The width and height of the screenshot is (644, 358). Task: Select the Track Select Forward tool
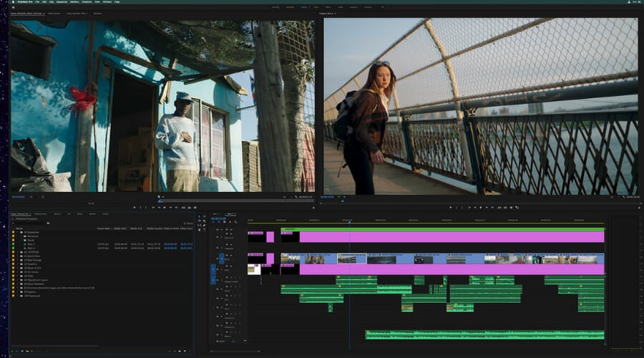pos(205,216)
